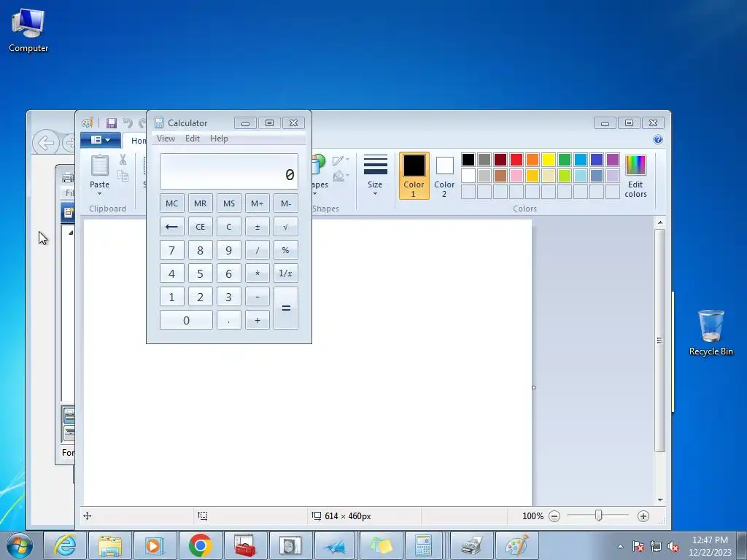The height and width of the screenshot is (560, 747).
Task: Open the Computer desktop icon
Action: (x=28, y=30)
